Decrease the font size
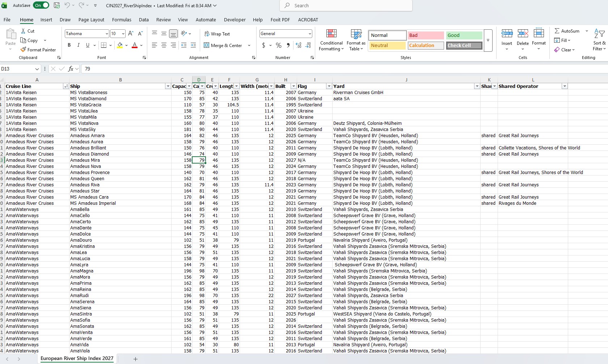 point(140,34)
